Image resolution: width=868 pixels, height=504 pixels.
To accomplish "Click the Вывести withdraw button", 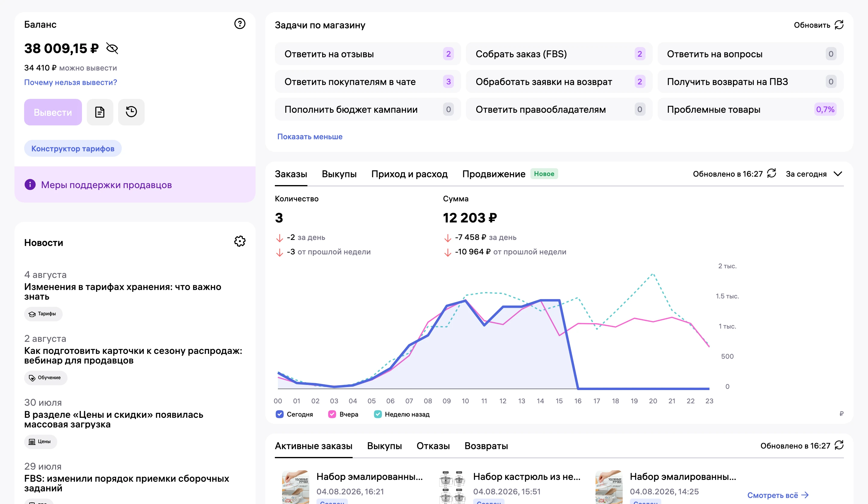I will coord(53,112).
